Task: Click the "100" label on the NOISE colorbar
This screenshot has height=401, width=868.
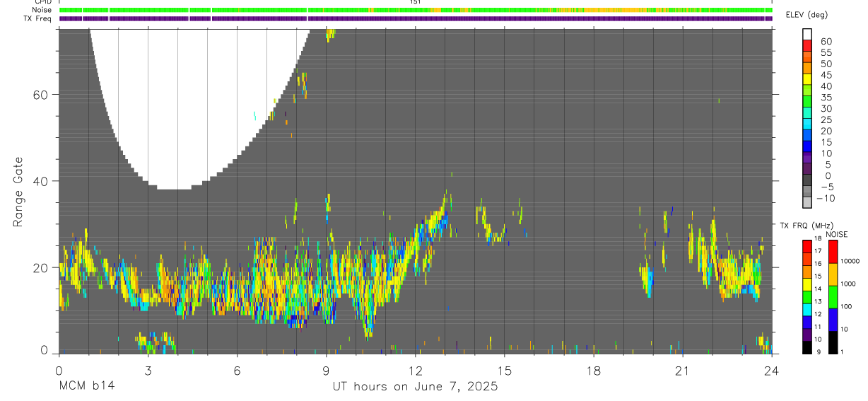Action: tap(846, 306)
